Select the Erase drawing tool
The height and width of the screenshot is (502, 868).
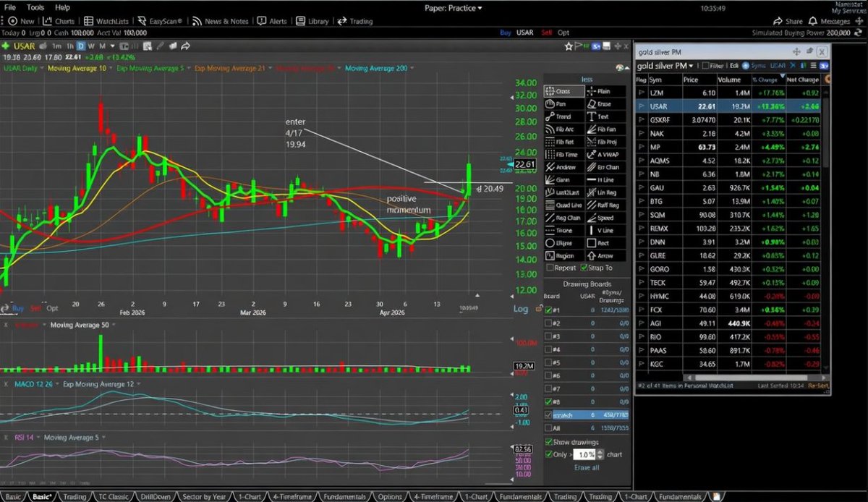click(x=606, y=104)
